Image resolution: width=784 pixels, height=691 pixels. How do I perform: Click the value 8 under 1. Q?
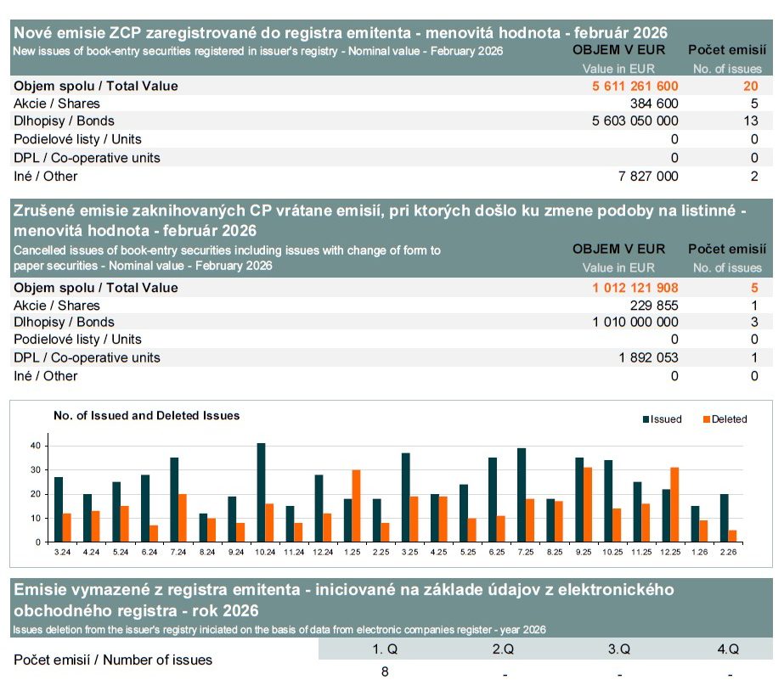(386, 672)
